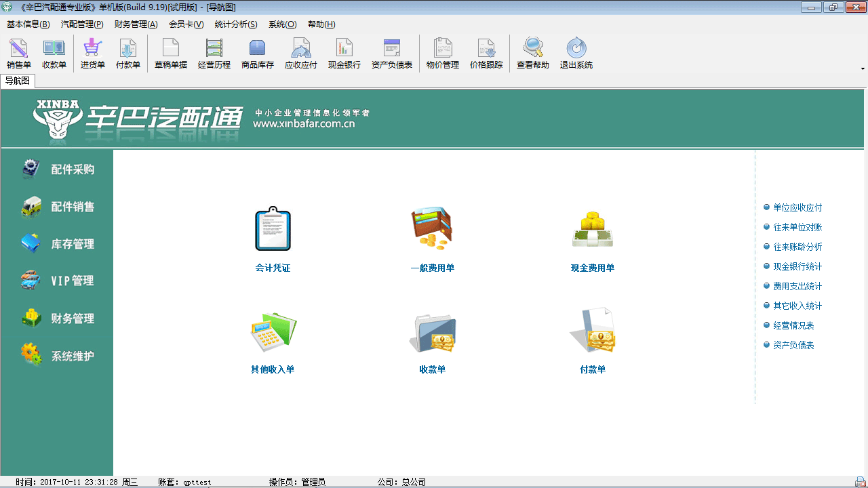Open the 往来账龄分析 link
The width and height of the screenshot is (868, 488).
[797, 247]
